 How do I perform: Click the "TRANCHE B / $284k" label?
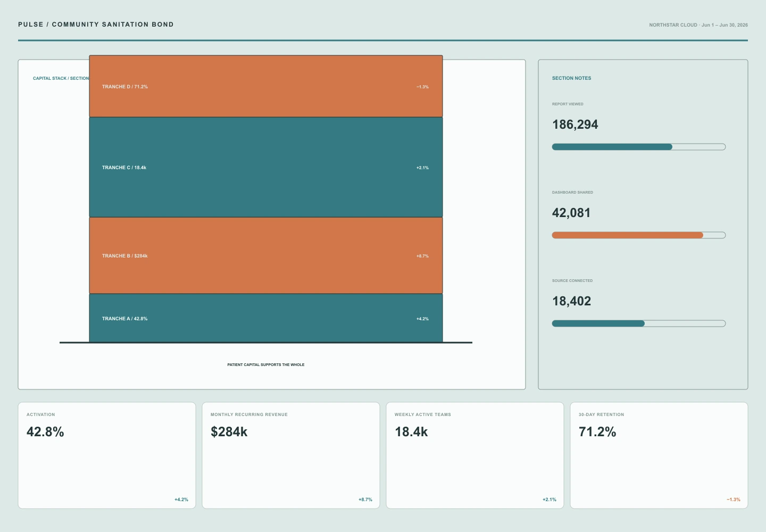coord(125,256)
